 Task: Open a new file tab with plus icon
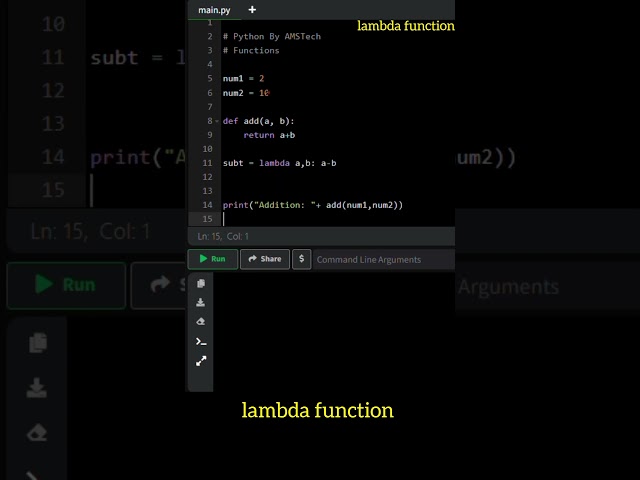point(252,9)
